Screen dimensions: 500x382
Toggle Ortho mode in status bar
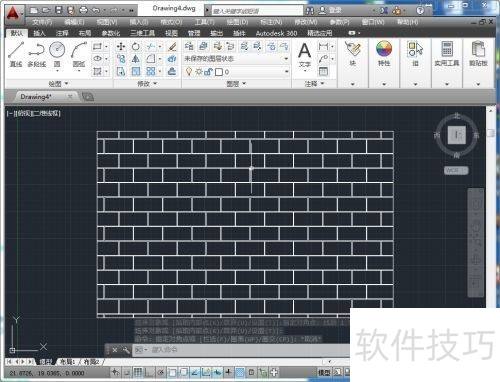click(x=149, y=372)
